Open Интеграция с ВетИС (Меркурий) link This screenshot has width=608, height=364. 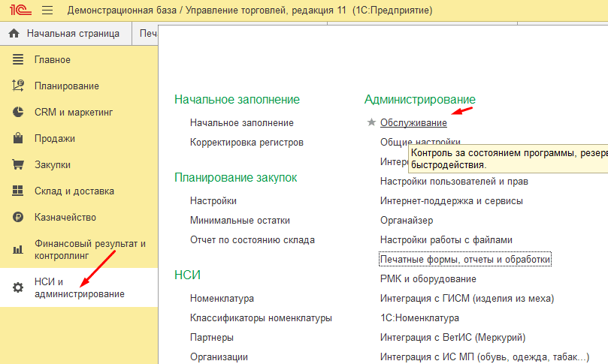click(x=452, y=338)
